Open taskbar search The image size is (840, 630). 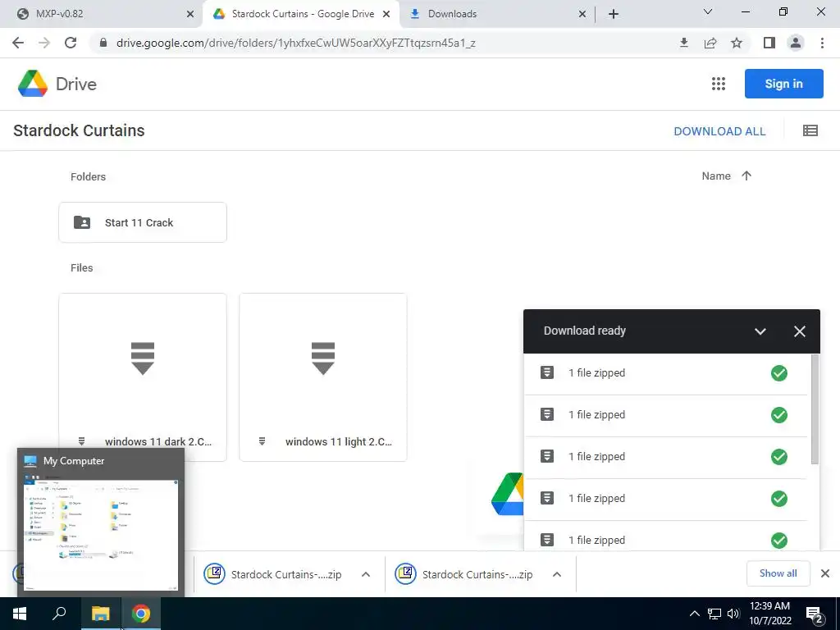[x=59, y=614]
